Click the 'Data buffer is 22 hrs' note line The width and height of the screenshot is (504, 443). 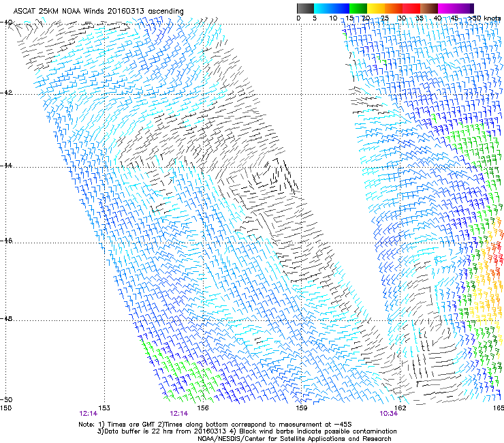point(247,431)
